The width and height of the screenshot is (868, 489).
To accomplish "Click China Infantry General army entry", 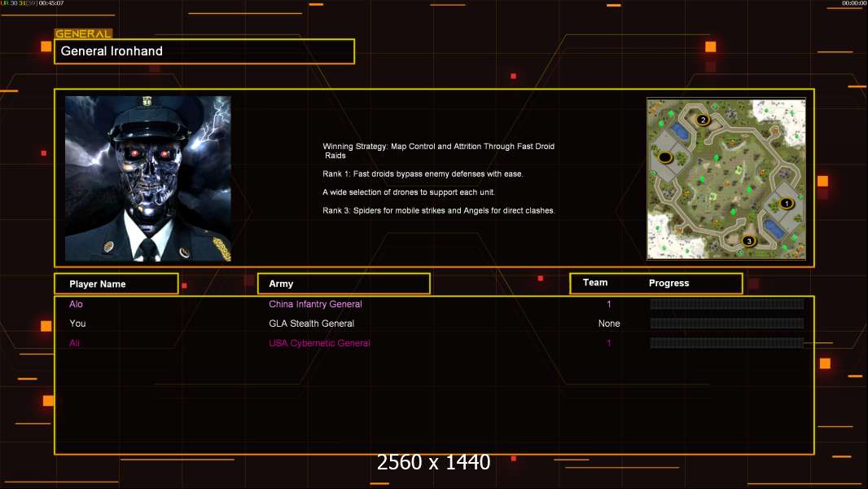I will [316, 304].
